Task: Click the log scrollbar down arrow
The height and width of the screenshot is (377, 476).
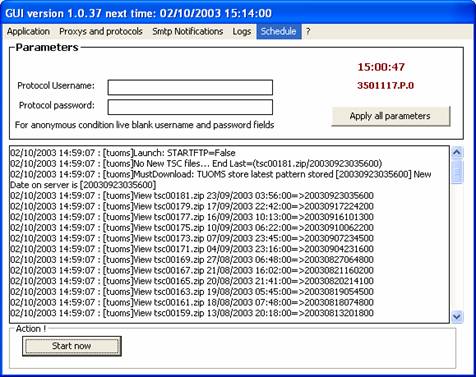Action: point(457,316)
